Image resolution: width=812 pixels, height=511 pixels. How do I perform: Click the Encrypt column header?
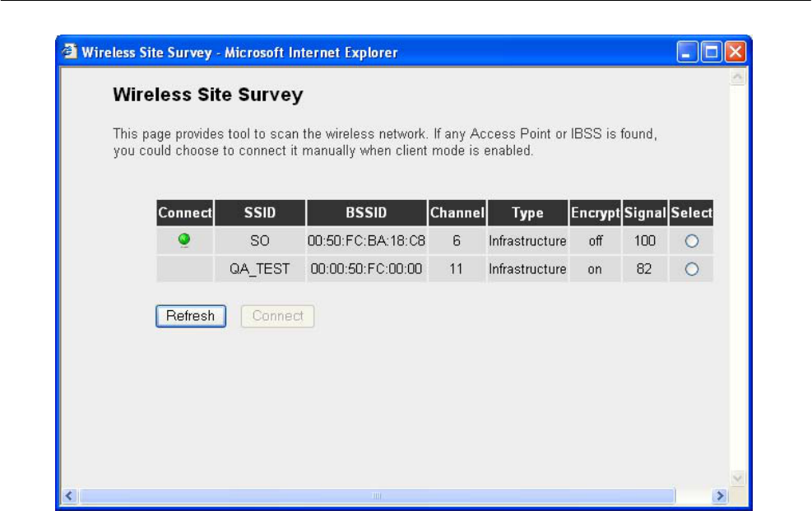click(595, 213)
